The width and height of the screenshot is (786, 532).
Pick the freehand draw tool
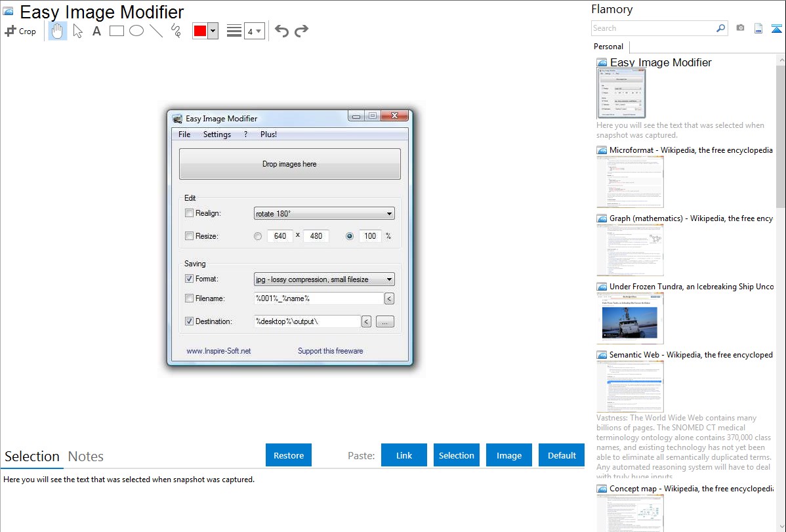tap(176, 31)
